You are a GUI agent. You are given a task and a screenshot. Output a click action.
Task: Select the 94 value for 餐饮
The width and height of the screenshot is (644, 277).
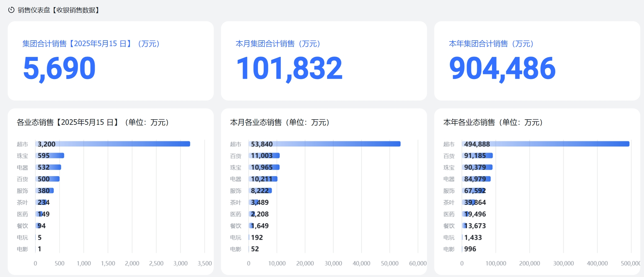[x=41, y=226]
